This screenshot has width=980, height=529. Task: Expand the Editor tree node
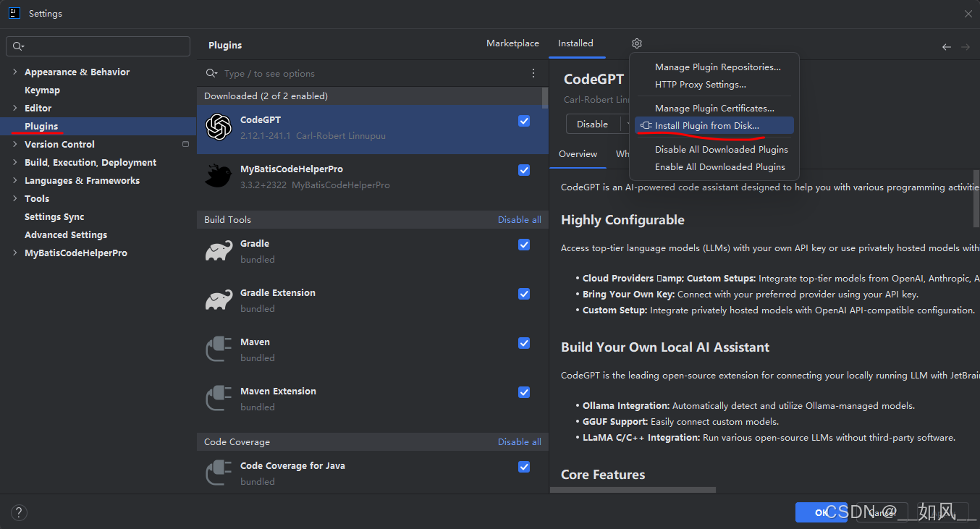(14, 108)
